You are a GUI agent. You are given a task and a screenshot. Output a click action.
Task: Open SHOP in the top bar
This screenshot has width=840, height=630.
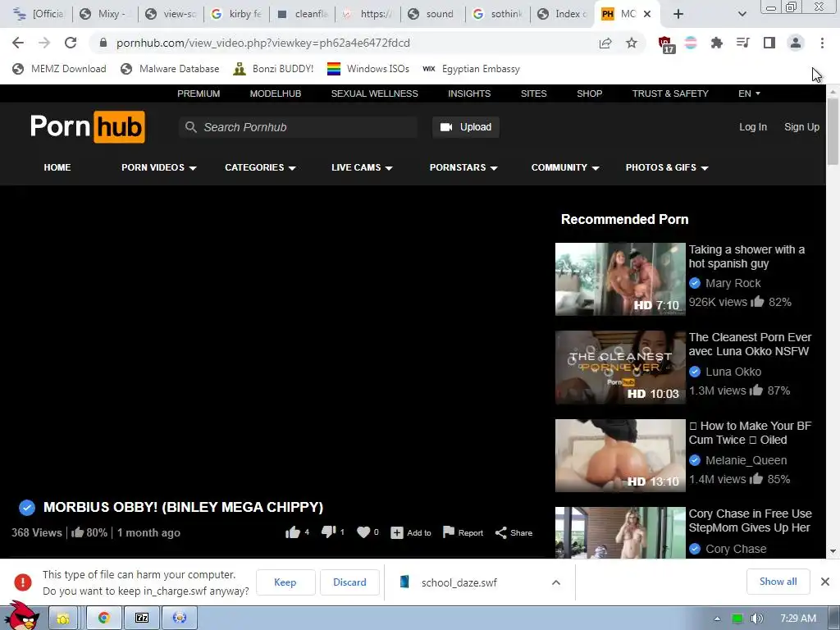click(x=589, y=94)
